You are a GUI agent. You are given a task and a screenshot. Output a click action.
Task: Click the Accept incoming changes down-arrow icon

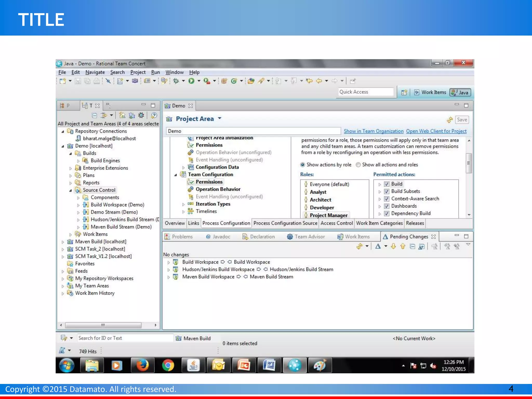point(393,246)
